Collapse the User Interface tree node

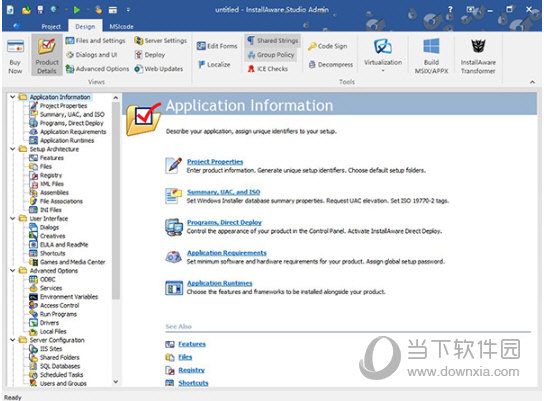pyautogui.click(x=12, y=218)
